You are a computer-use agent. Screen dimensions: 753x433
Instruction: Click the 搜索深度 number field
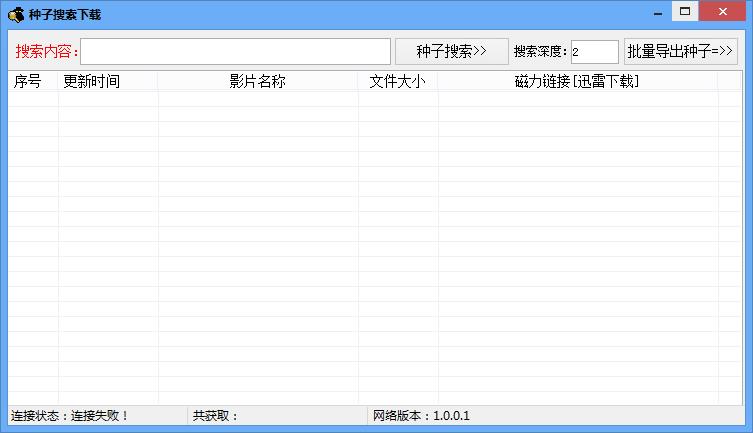tap(594, 52)
